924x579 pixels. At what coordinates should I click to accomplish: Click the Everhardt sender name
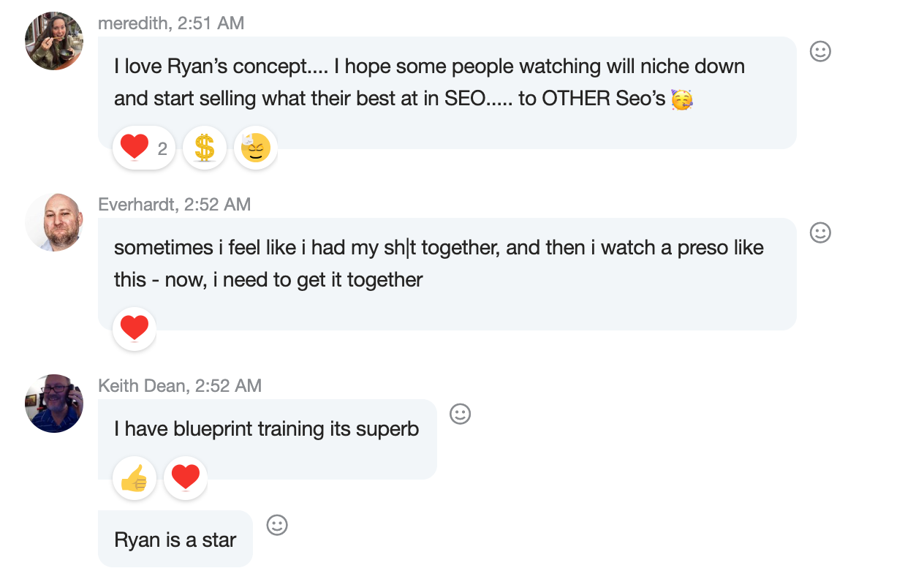pyautogui.click(x=137, y=205)
